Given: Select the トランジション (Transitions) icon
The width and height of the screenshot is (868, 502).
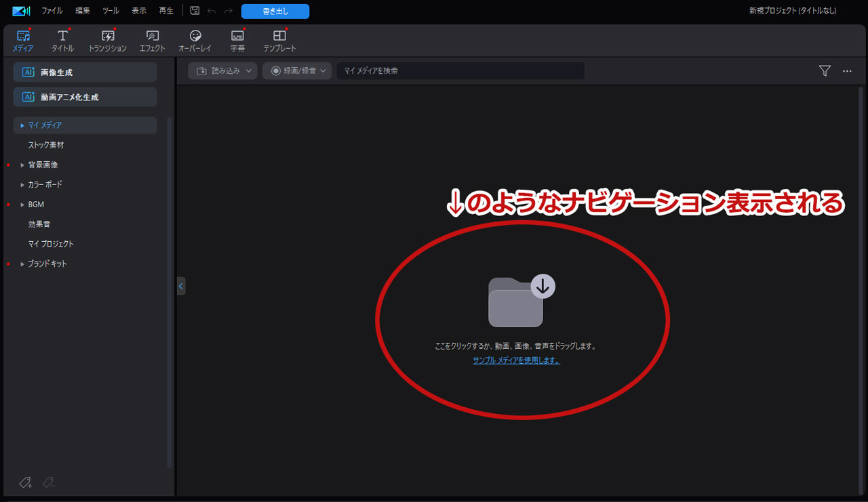Looking at the screenshot, I should (107, 39).
